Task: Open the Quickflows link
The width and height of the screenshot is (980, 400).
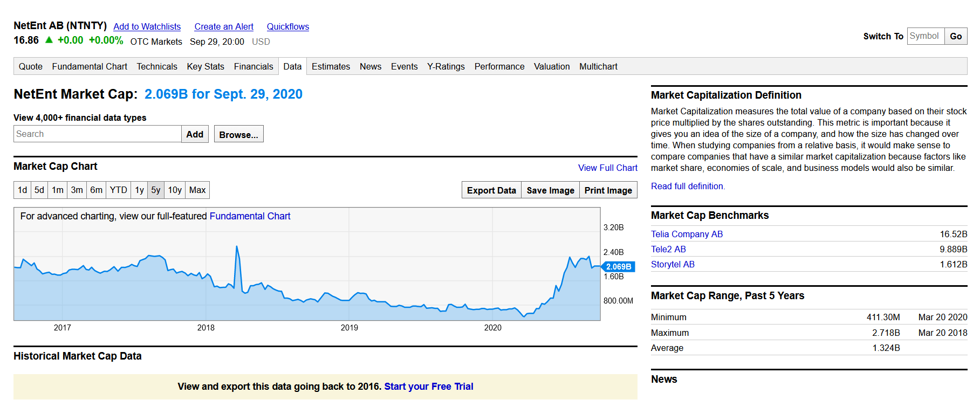Action: tap(288, 26)
